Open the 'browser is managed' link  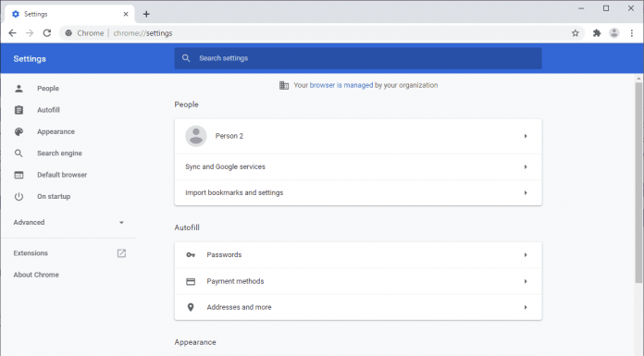coord(341,85)
